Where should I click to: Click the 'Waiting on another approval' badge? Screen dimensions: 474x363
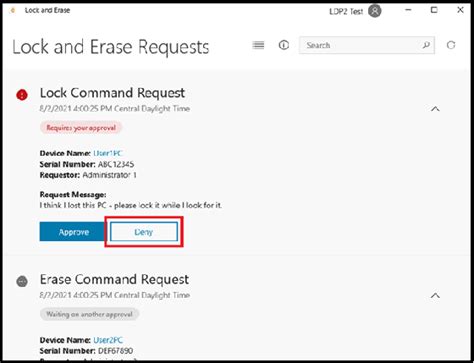(x=89, y=314)
